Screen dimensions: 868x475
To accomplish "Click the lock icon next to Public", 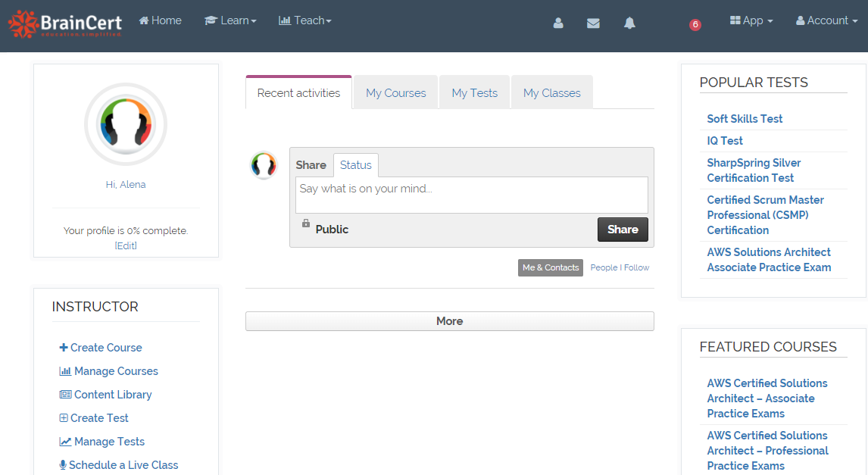I will click(305, 223).
